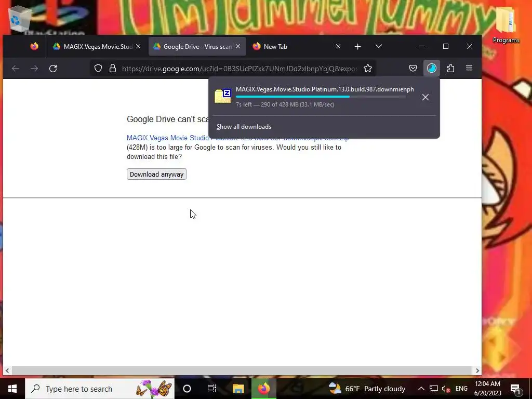
Task: Bookmark this page with the star
Action: [x=368, y=69]
